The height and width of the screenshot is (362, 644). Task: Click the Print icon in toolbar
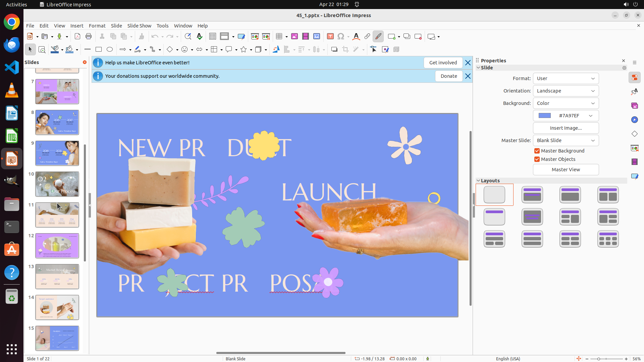coord(89,37)
